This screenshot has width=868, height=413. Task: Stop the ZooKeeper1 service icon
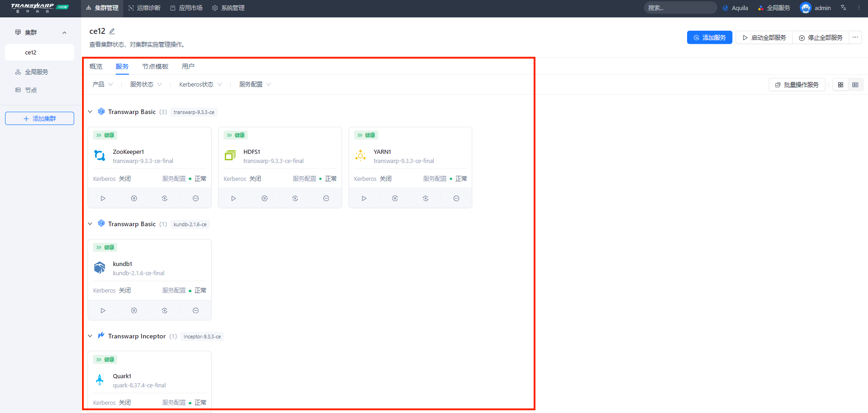[134, 198]
